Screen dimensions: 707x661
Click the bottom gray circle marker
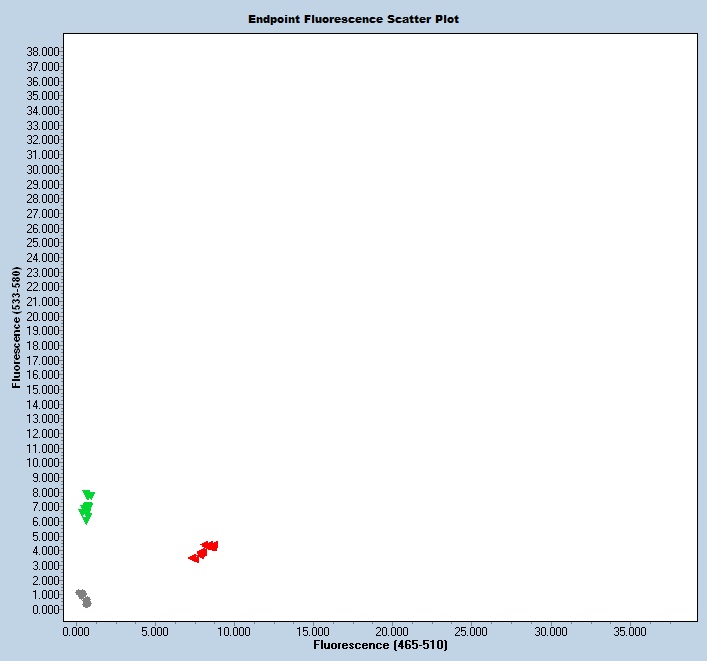click(87, 603)
